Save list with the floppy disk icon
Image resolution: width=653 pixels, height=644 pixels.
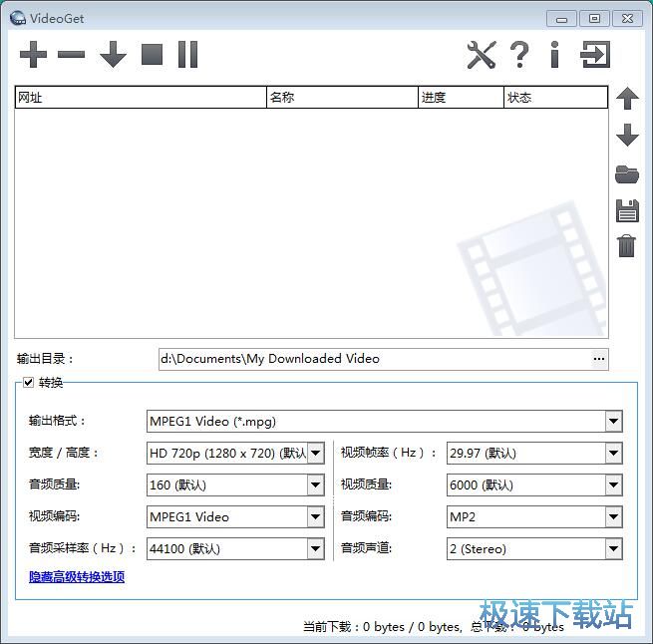pos(627,210)
